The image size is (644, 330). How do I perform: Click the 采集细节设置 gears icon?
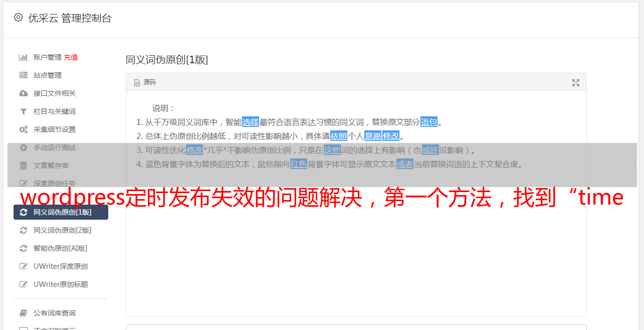tap(23, 129)
